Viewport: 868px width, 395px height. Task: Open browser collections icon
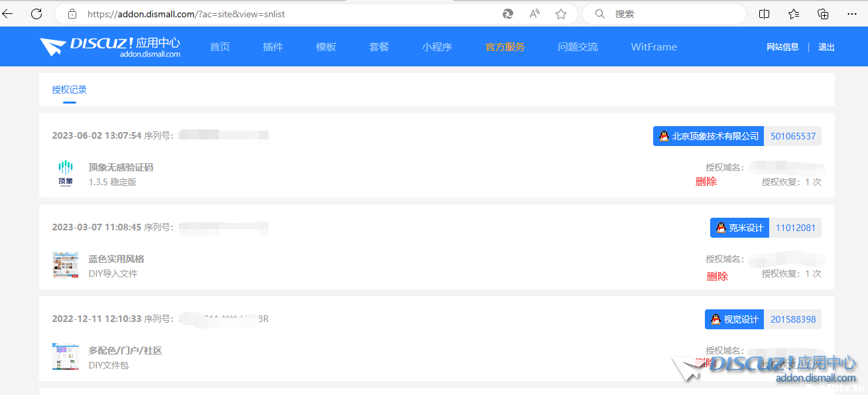click(x=823, y=14)
